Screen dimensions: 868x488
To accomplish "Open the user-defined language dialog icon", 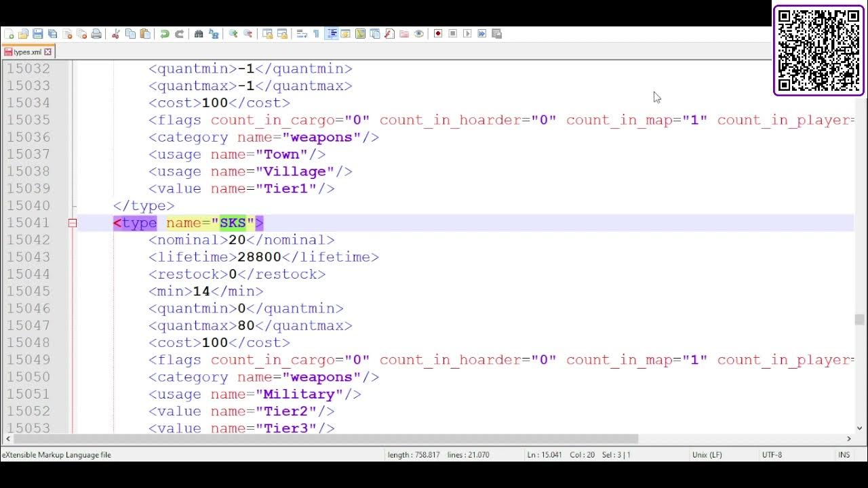I will point(346,34).
